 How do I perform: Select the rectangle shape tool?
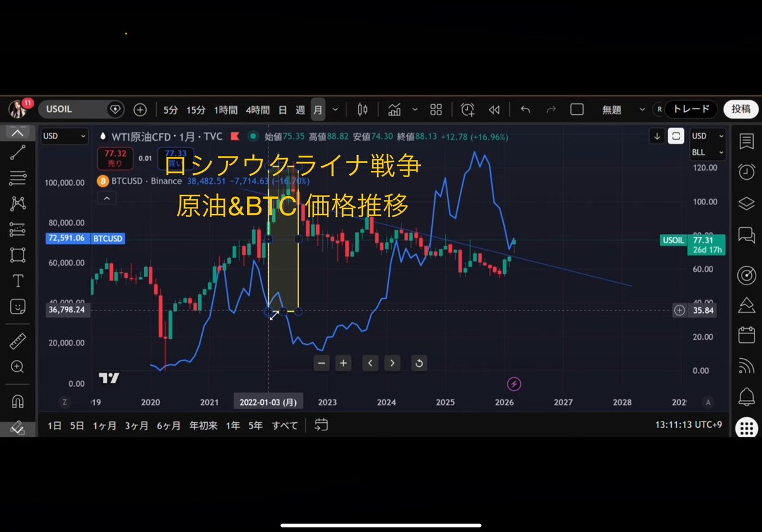18,255
